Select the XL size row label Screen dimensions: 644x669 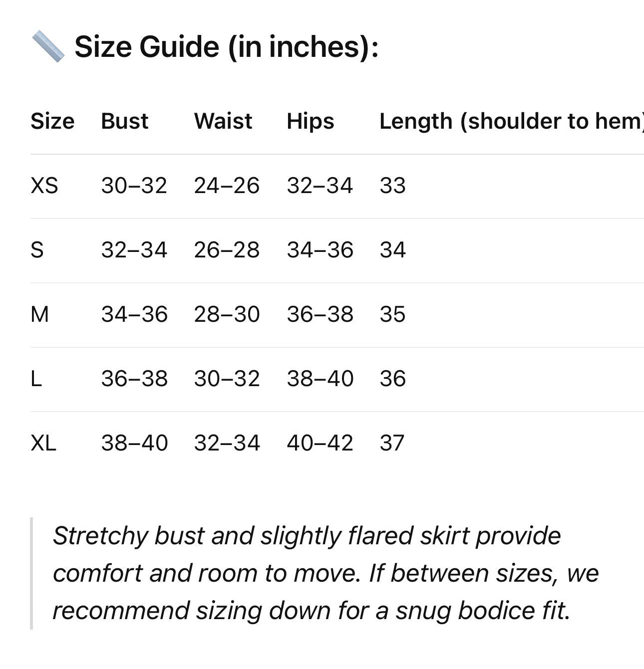pyautogui.click(x=43, y=443)
